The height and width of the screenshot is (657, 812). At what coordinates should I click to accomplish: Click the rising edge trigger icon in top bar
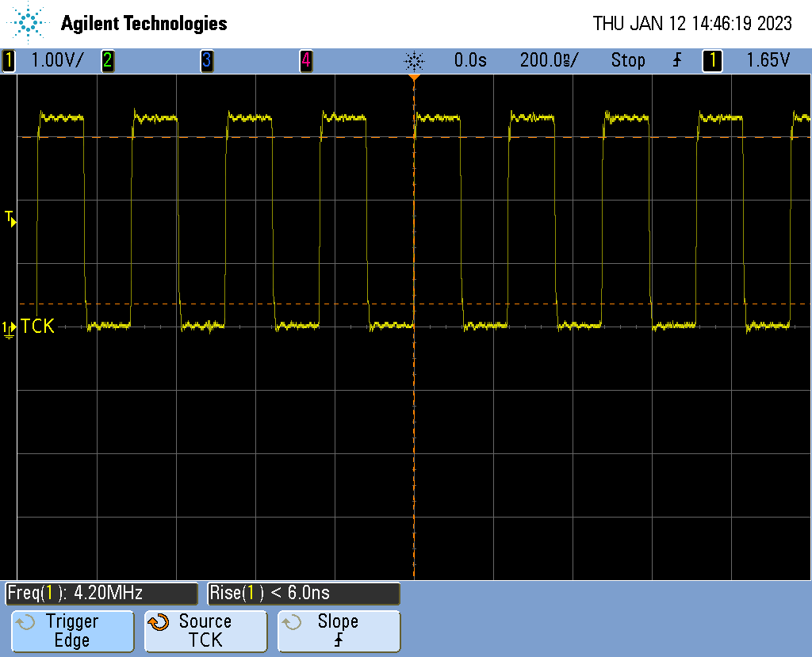(x=676, y=60)
